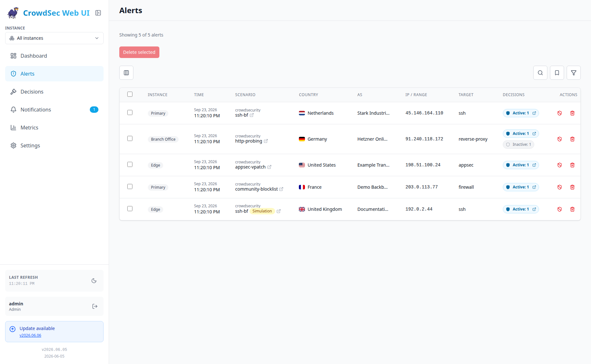Image resolution: width=591 pixels, height=364 pixels.
Task: Open Active: 1 decisions for France alert
Action: pyautogui.click(x=521, y=187)
